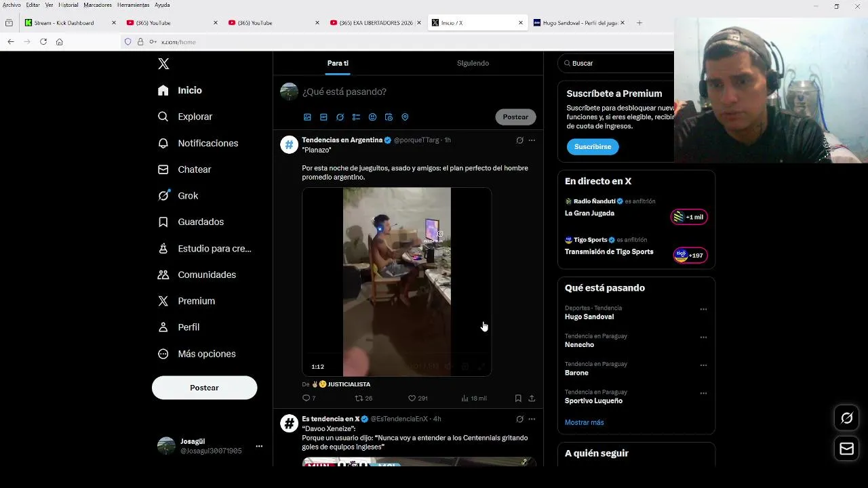This screenshot has height=488, width=868.
Task: Click the X logo in sidebar
Action: pos(163,64)
